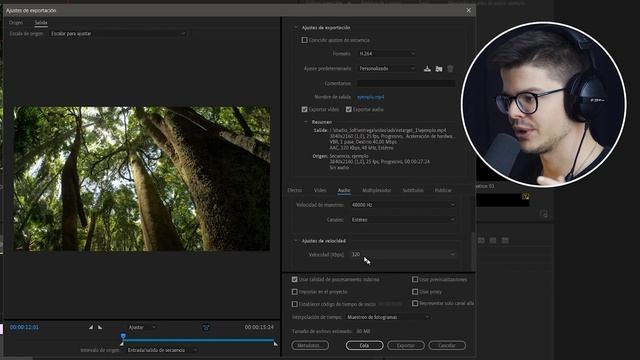The width and height of the screenshot is (640, 360).
Task: Click the blue playhead on export timeline
Action: tap(123, 336)
